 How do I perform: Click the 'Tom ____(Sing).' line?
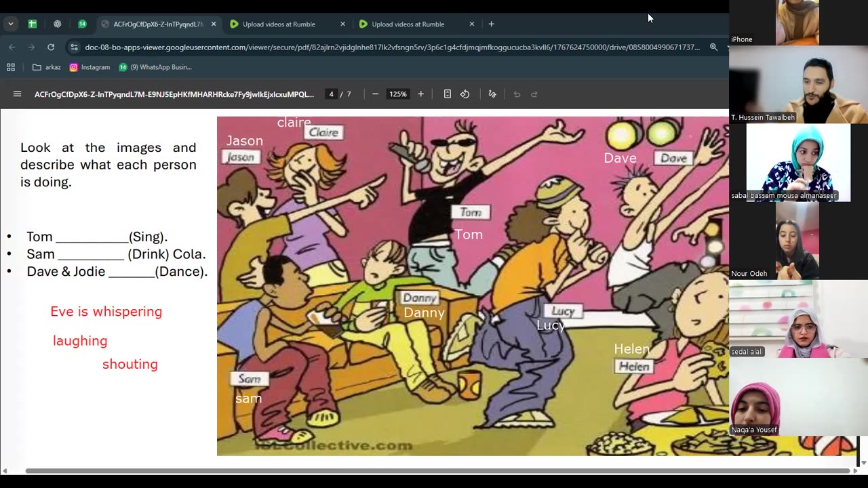(97, 237)
